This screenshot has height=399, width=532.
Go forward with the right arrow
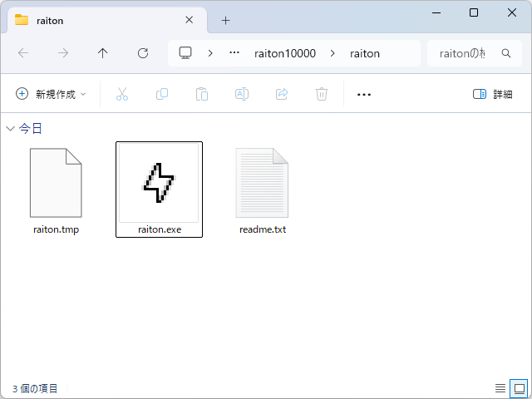tap(63, 53)
